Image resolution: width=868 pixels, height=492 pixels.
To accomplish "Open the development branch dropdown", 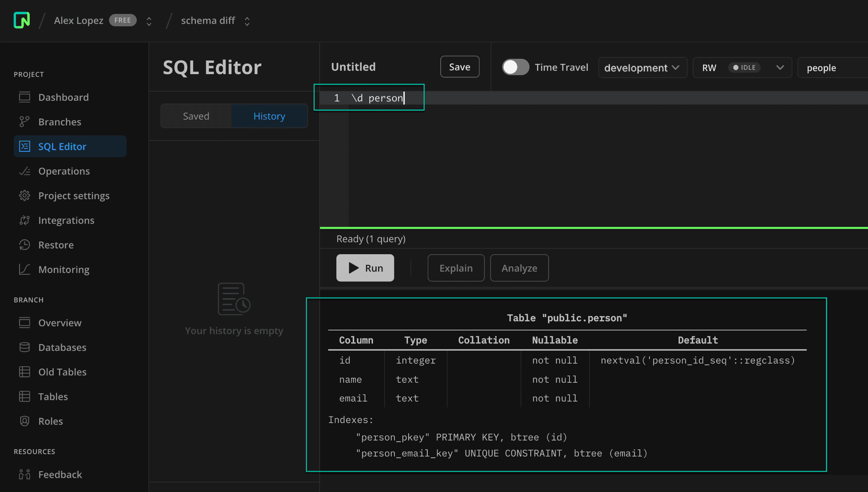I will point(642,67).
